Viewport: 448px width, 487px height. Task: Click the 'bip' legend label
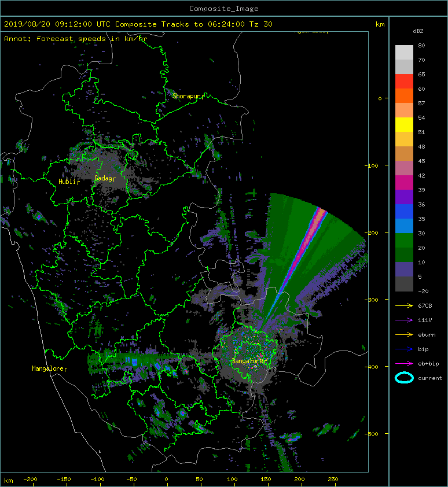(423, 349)
